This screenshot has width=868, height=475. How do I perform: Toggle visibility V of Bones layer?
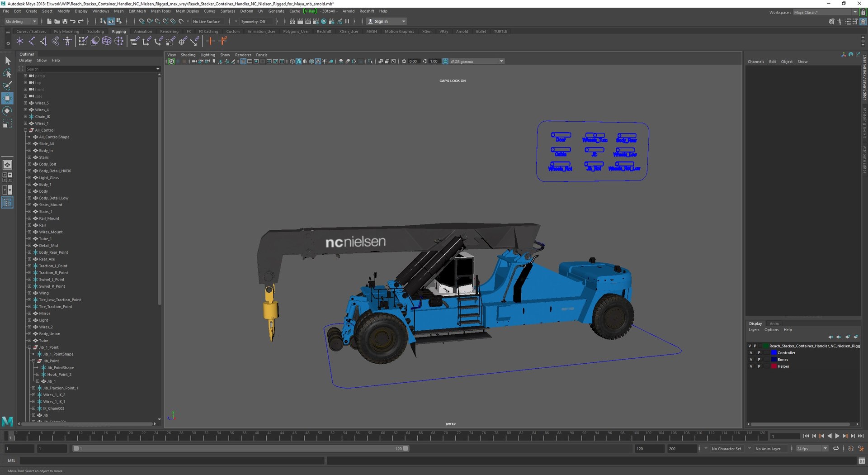(751, 360)
